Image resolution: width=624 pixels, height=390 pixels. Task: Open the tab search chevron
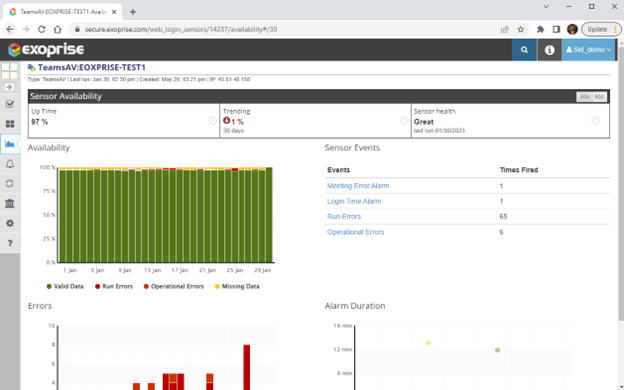(546, 6)
